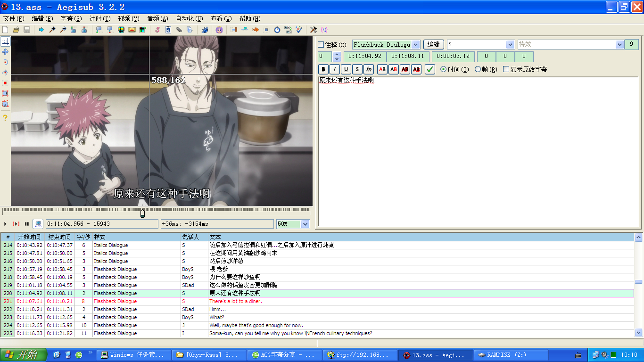Image resolution: width=644 pixels, height=362 pixels.
Task: Click the video seek bar slider thumb
Action: (142, 213)
